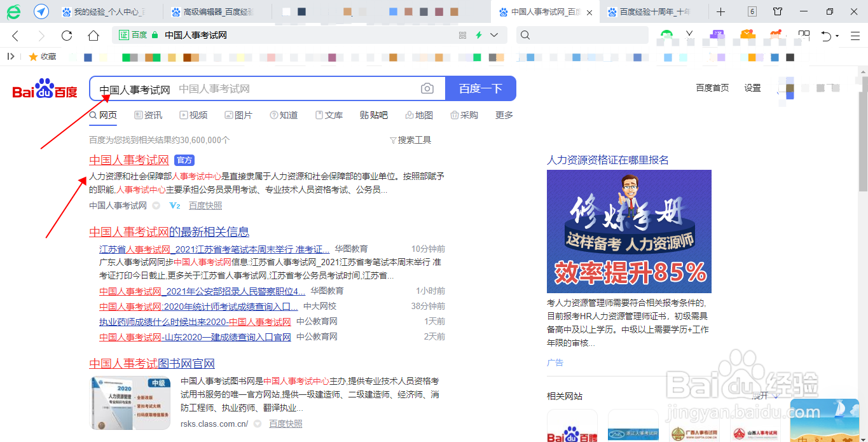The image size is (868, 442).
Task: Open the 2021年公安部招录人民警察职位 link
Action: click(x=202, y=291)
